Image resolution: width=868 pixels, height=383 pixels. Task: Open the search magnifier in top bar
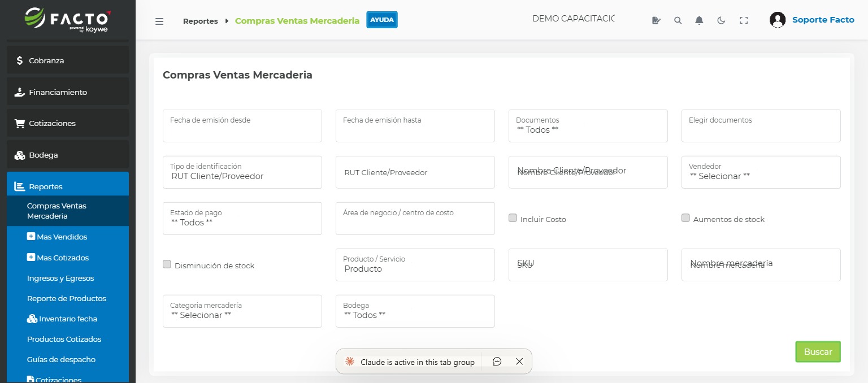[x=678, y=20]
